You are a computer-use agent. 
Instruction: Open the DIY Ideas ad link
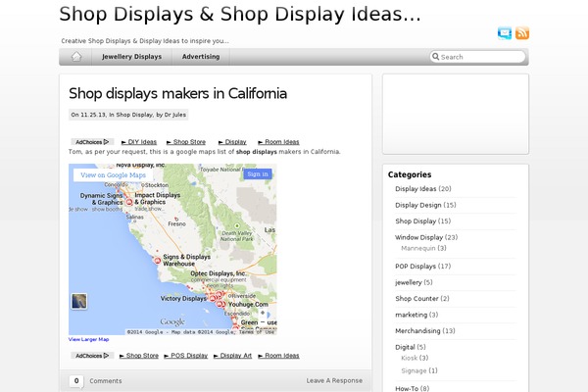point(139,142)
